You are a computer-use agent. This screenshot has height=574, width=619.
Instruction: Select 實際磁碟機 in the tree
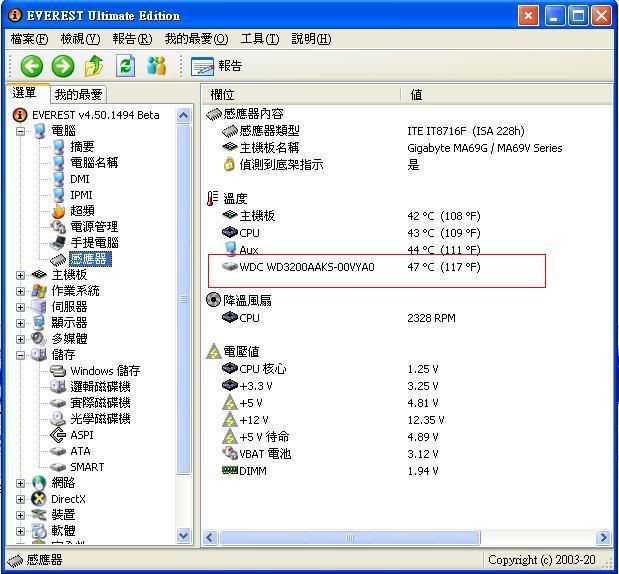pos(100,403)
